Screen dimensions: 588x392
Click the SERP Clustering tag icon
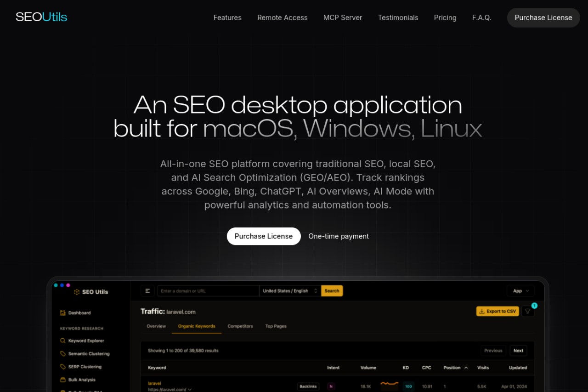click(x=63, y=367)
